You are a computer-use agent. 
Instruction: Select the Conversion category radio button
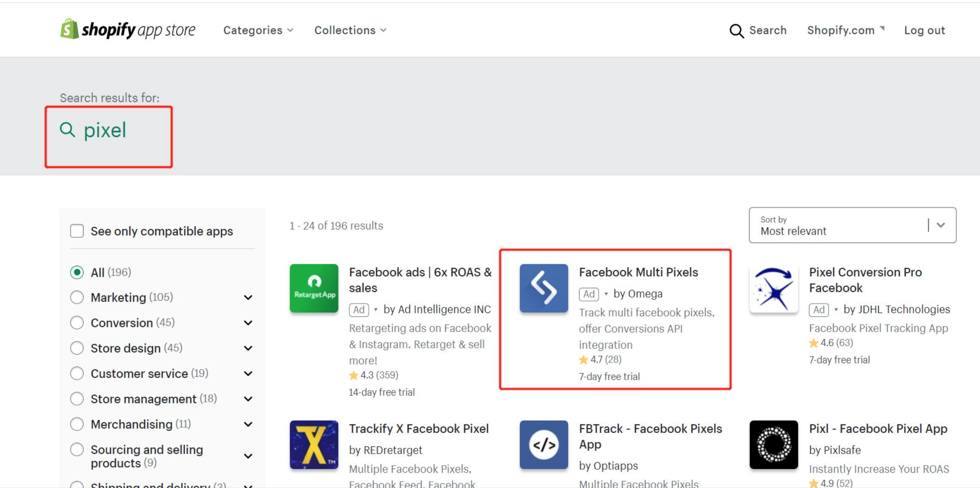coord(77,322)
